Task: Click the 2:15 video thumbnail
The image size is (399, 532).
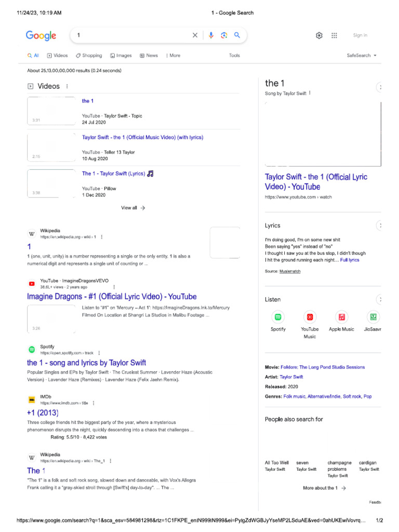Action: (51, 147)
